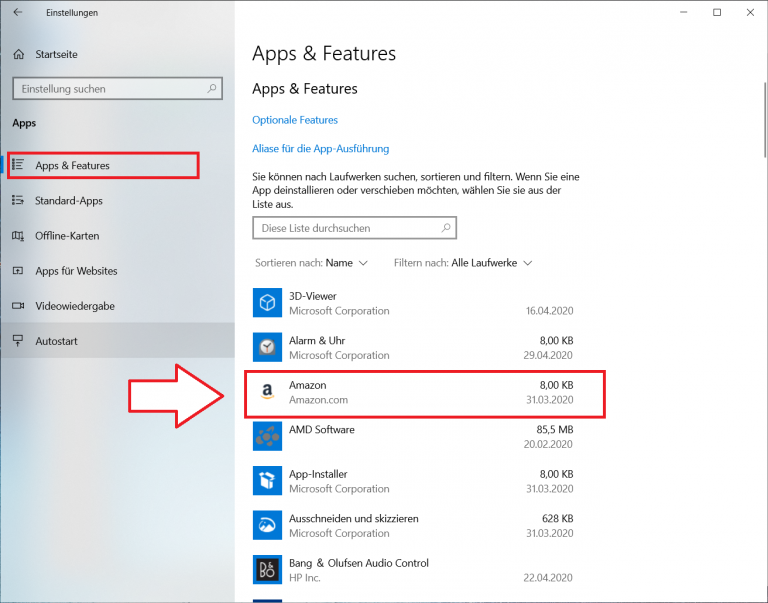The image size is (768, 603).
Task: Select the Offline-Karten map icon
Action: pos(18,236)
